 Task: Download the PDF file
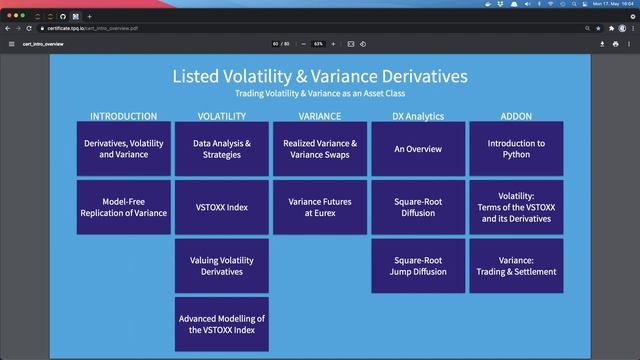click(602, 44)
